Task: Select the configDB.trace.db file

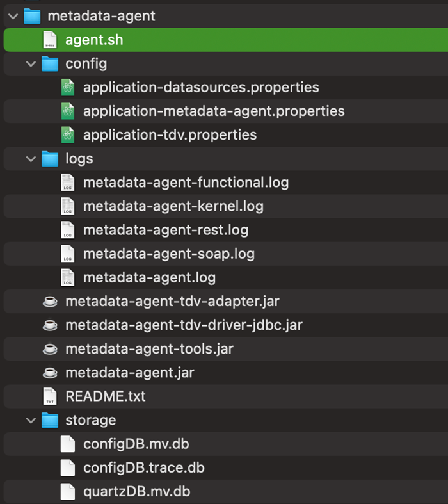Action: coord(143,467)
